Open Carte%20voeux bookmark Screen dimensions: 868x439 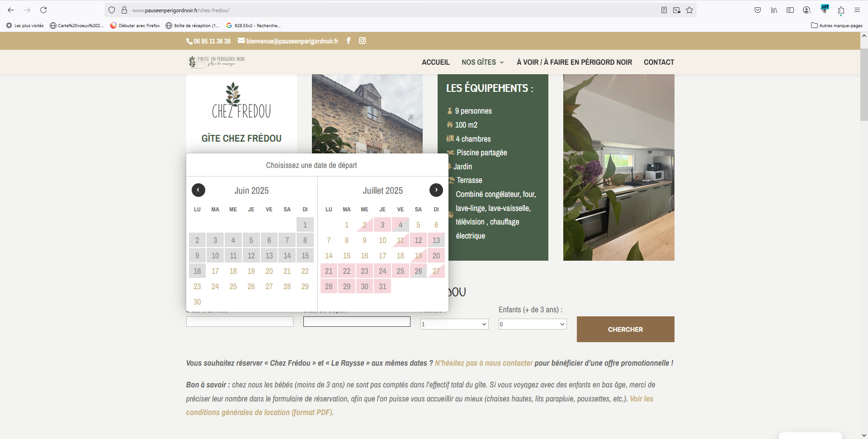77,25
